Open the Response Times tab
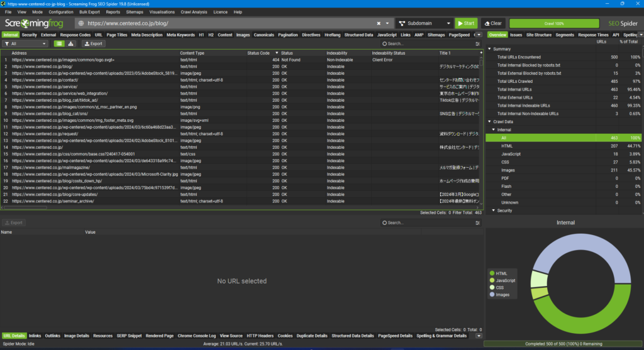The width and height of the screenshot is (644, 350). click(593, 35)
